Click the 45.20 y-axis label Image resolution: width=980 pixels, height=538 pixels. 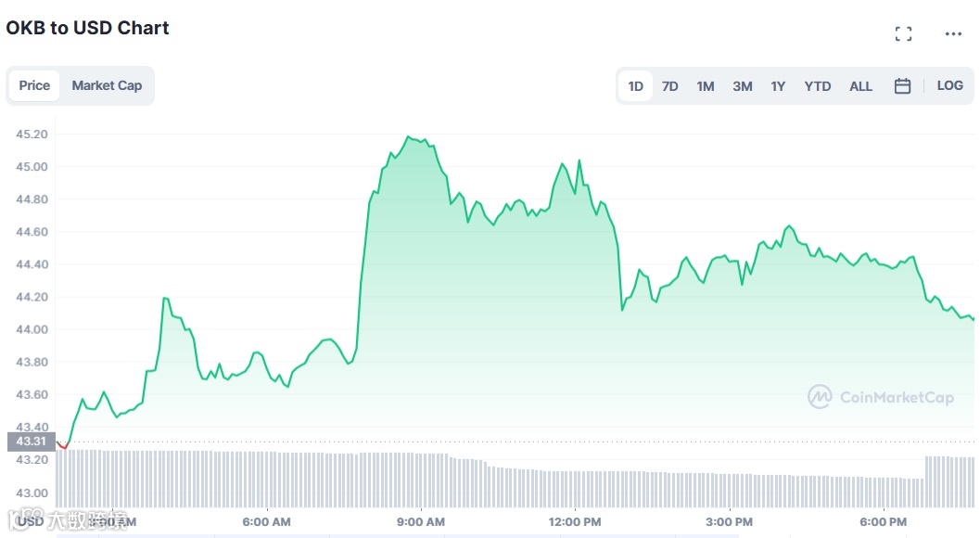[x=32, y=134]
